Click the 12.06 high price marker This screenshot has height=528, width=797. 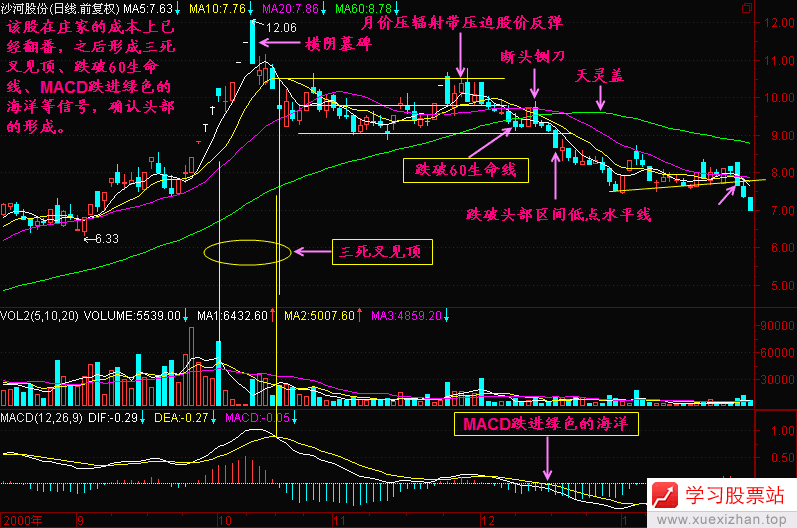281,28
